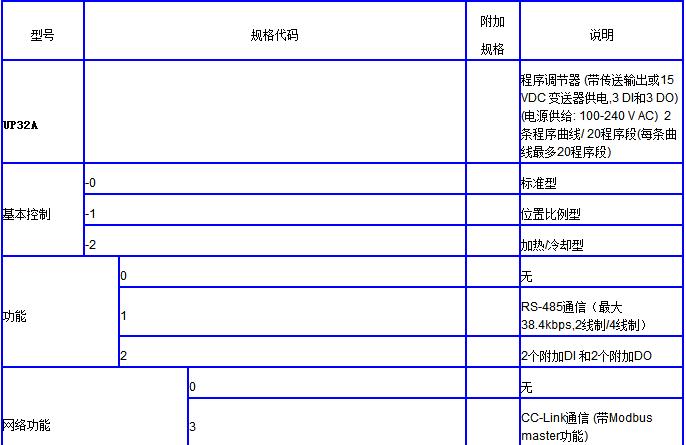
Task: Select code 0 in the 功能 section
Action: 292,272
